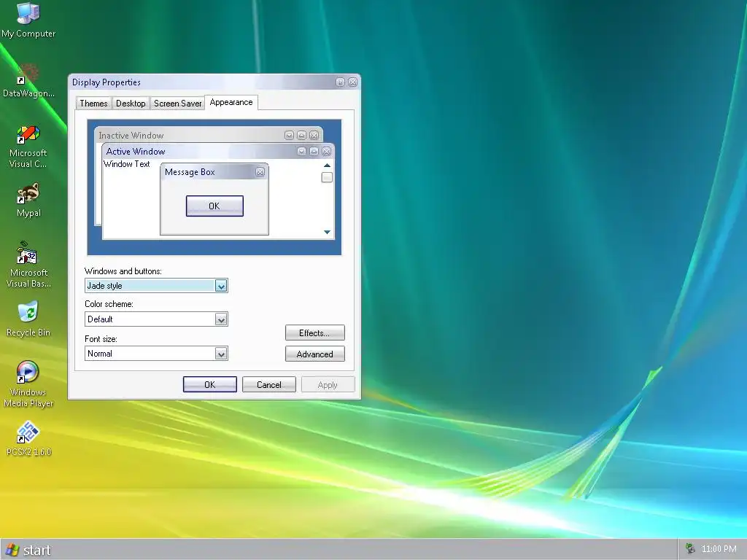Expand the Color scheme dropdown arrow

pos(220,319)
